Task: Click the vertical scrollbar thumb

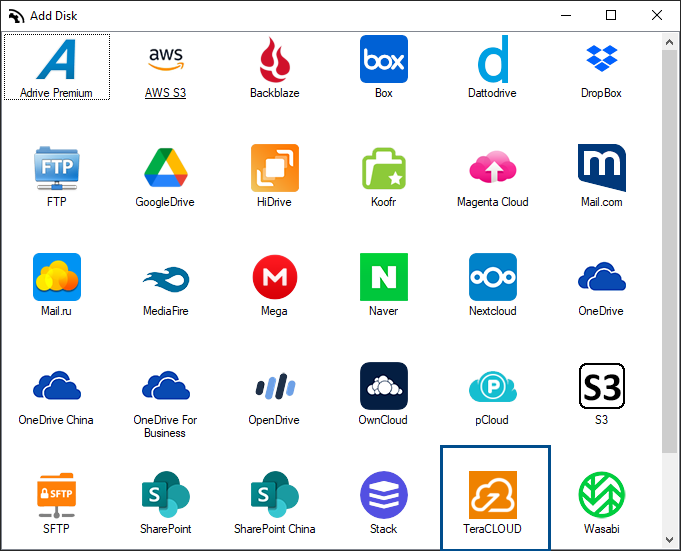Action: (x=669, y=252)
